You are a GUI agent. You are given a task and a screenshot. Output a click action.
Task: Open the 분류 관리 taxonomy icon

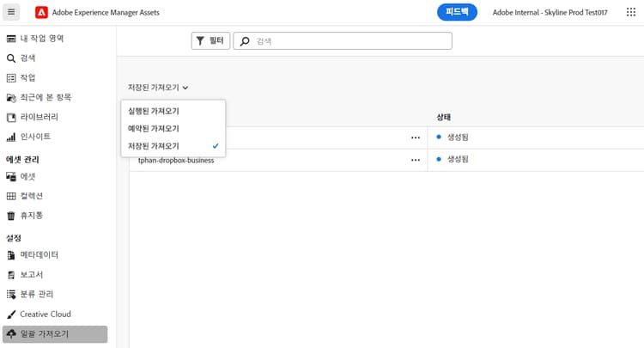[x=11, y=294]
